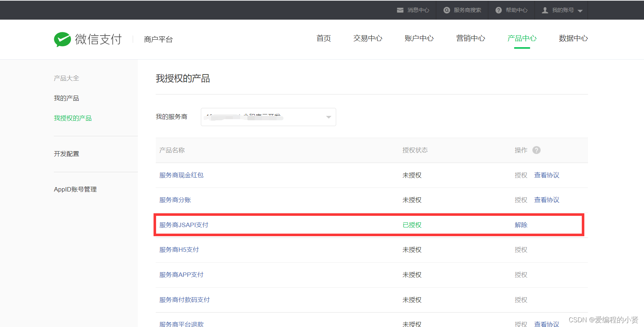Click 授权 for 服务商付款码支付
Image resolution: width=644 pixels, height=327 pixels.
(x=521, y=300)
